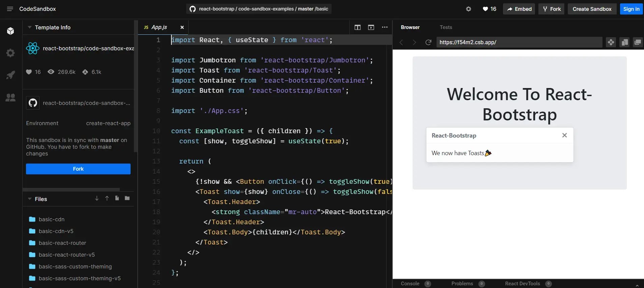Image resolution: width=644 pixels, height=288 pixels.
Task: Open the react-bootstrap/code-sandbox repository link
Action: pos(86,103)
